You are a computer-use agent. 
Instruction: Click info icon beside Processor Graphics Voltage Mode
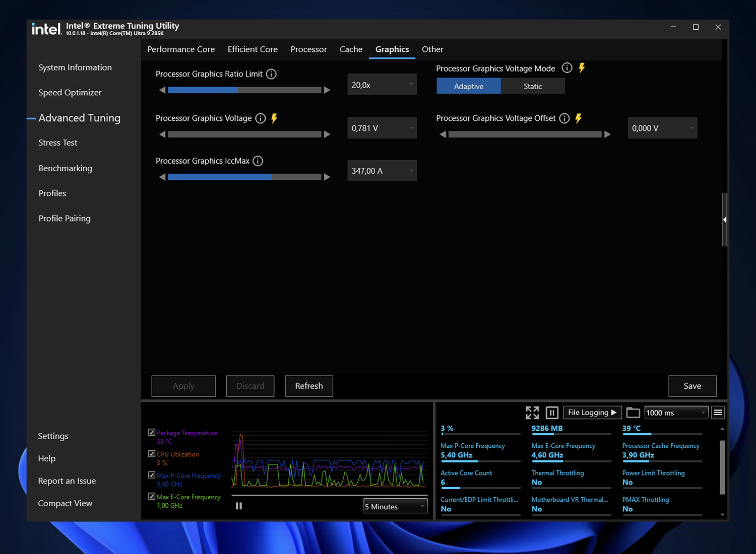click(567, 68)
